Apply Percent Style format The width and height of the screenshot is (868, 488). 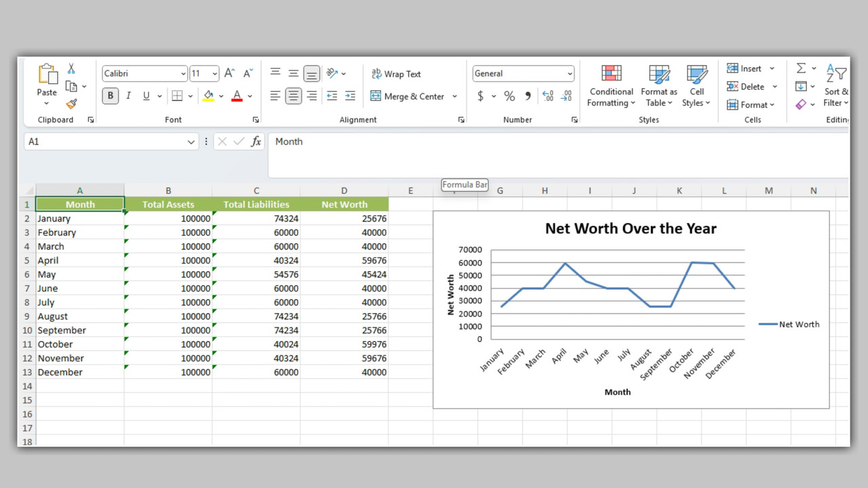[509, 96]
